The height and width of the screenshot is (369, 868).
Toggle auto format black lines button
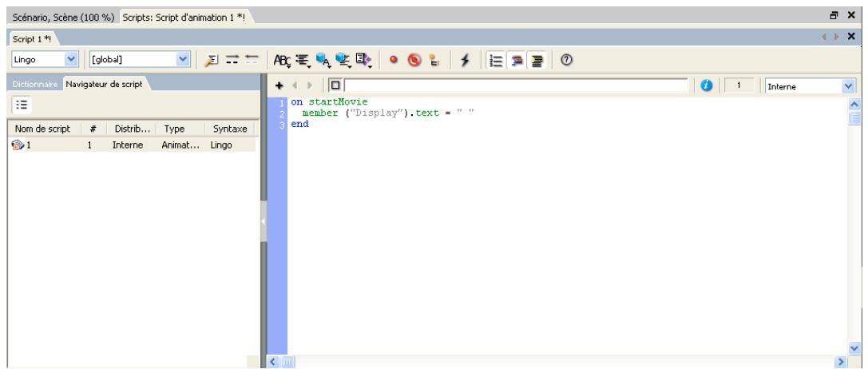coord(537,60)
